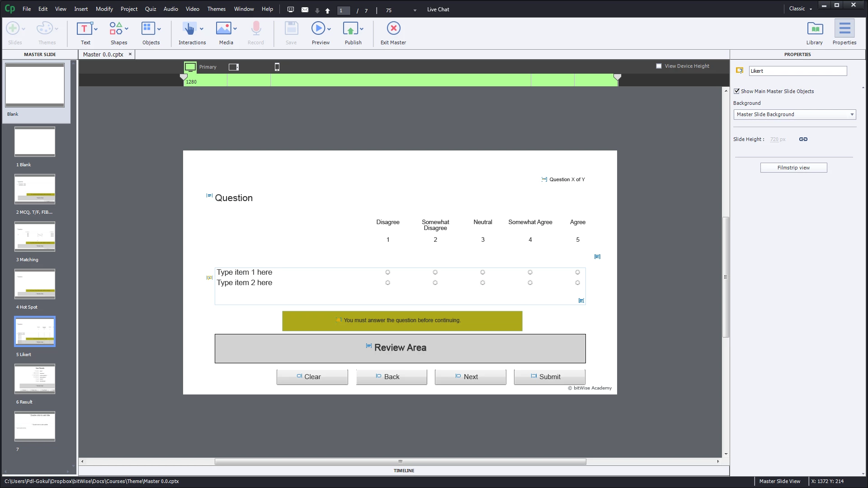Click the Preview play icon
The width and height of the screenshot is (868, 488).
(x=318, y=28)
